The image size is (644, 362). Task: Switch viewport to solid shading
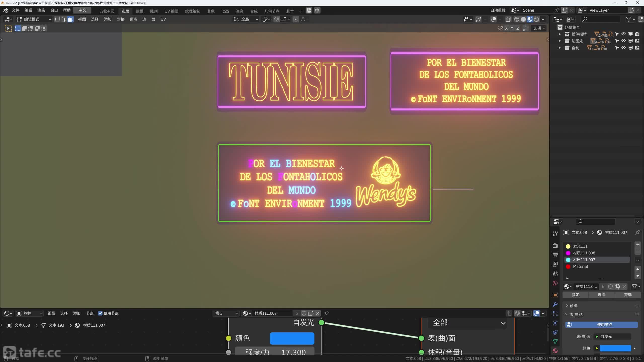point(523,19)
